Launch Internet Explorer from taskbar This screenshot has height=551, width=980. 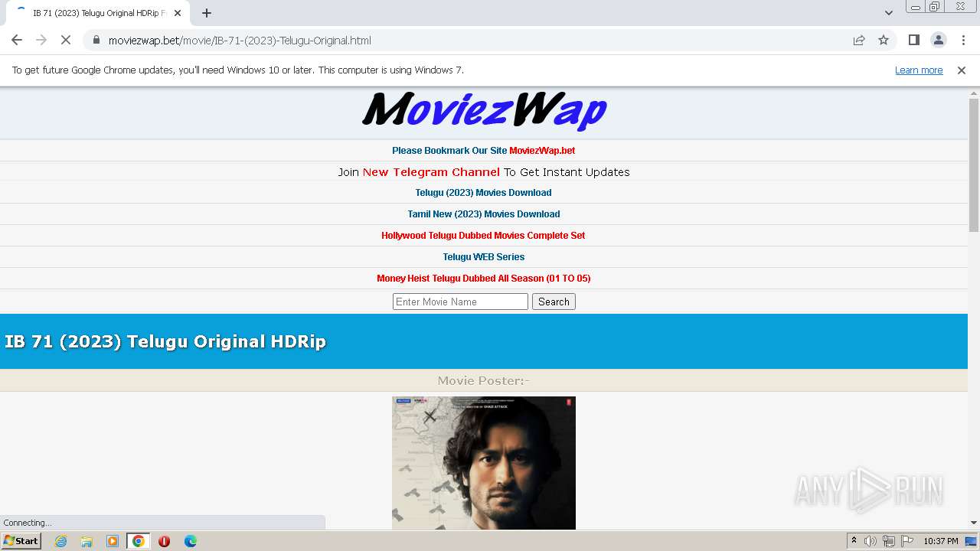tap(61, 541)
